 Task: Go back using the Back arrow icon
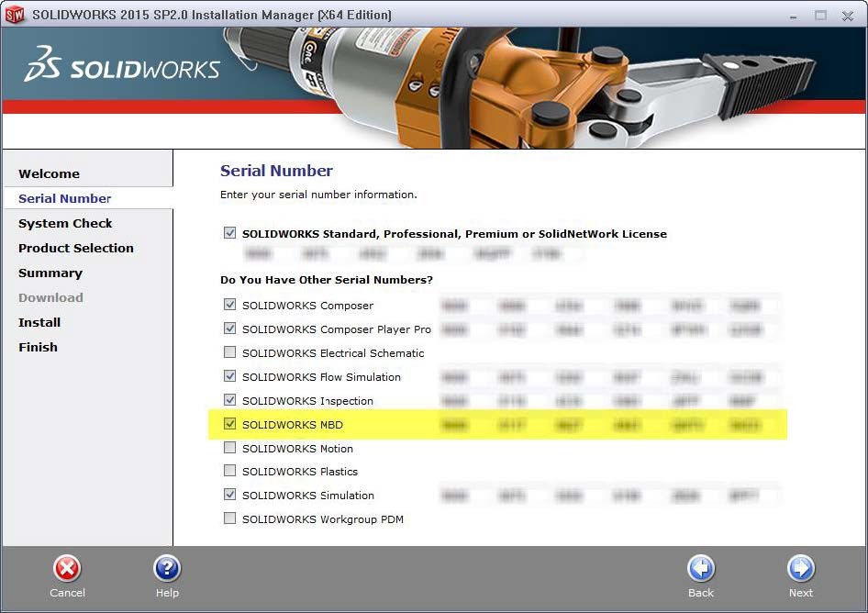tap(701, 569)
